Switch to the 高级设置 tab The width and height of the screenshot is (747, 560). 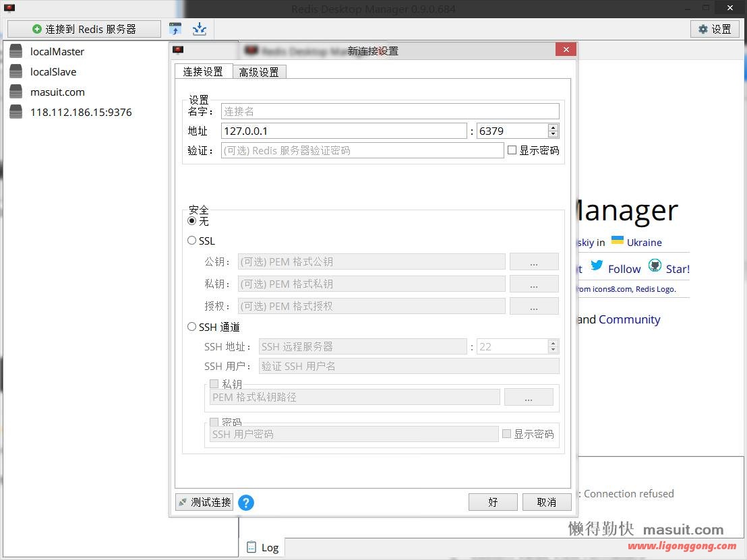(x=259, y=72)
